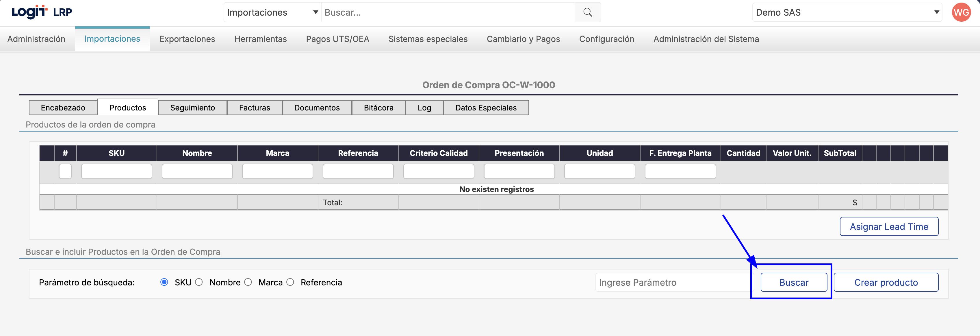Click the magnifying glass search icon
The width and height of the screenshot is (980, 336).
click(587, 12)
